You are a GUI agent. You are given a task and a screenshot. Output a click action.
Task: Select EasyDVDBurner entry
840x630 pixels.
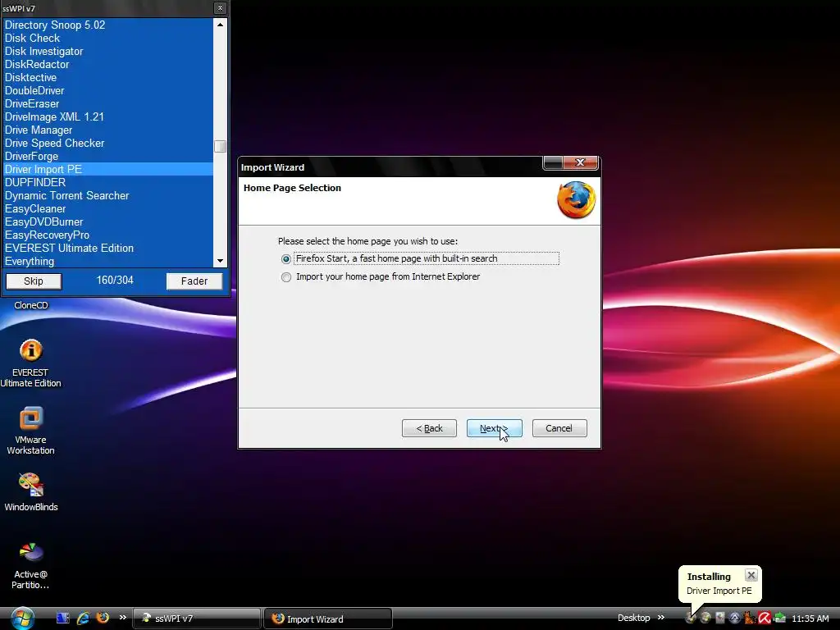[x=107, y=221]
